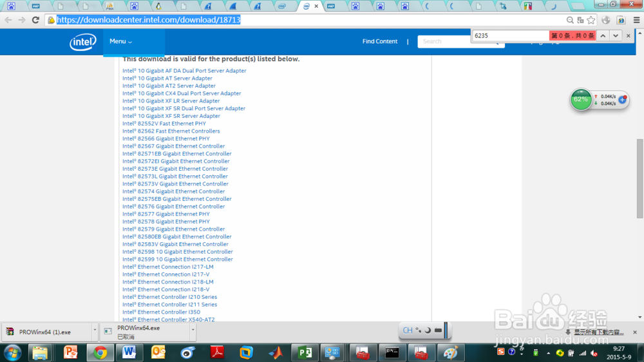Switch to the first paw-icon tab
The width and height of the screenshot is (644, 362).
(x=11, y=6)
